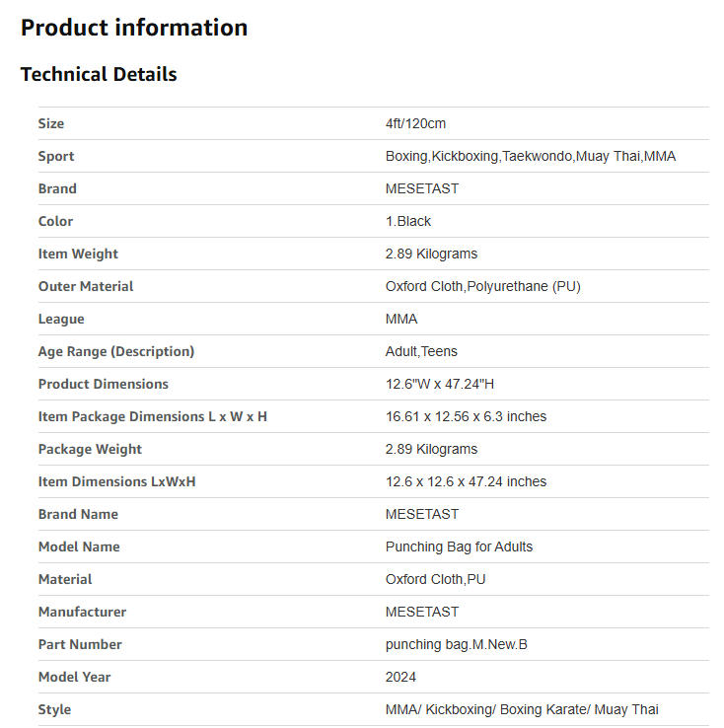Select the Item Weight label
The image size is (724, 728).
coord(78,254)
